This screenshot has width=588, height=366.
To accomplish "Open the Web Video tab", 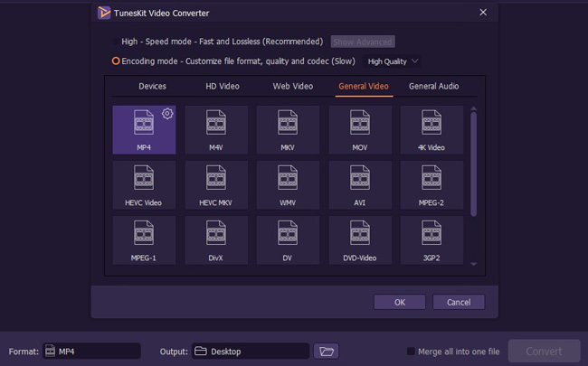I will coord(293,86).
